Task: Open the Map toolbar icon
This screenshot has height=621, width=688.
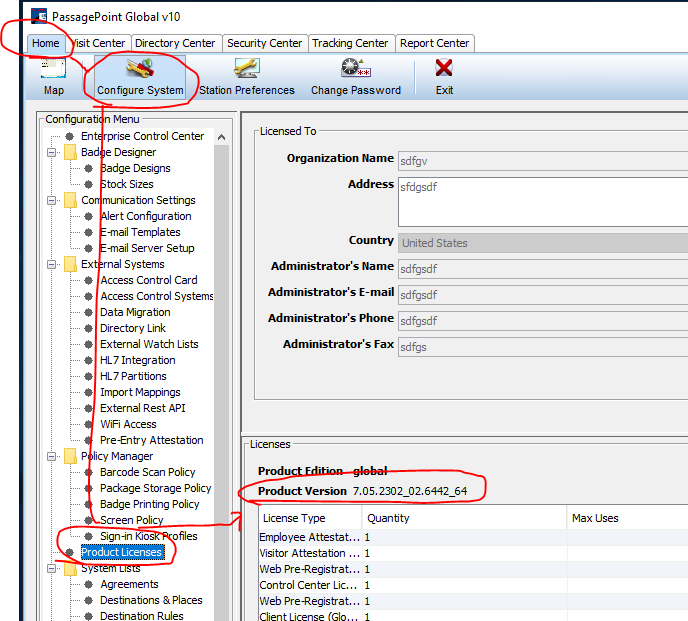Action: (x=54, y=68)
